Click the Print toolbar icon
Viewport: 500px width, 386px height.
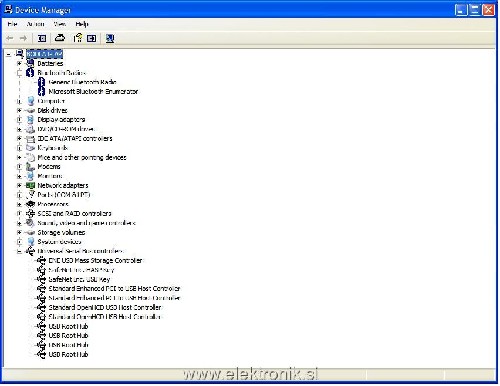[60, 38]
